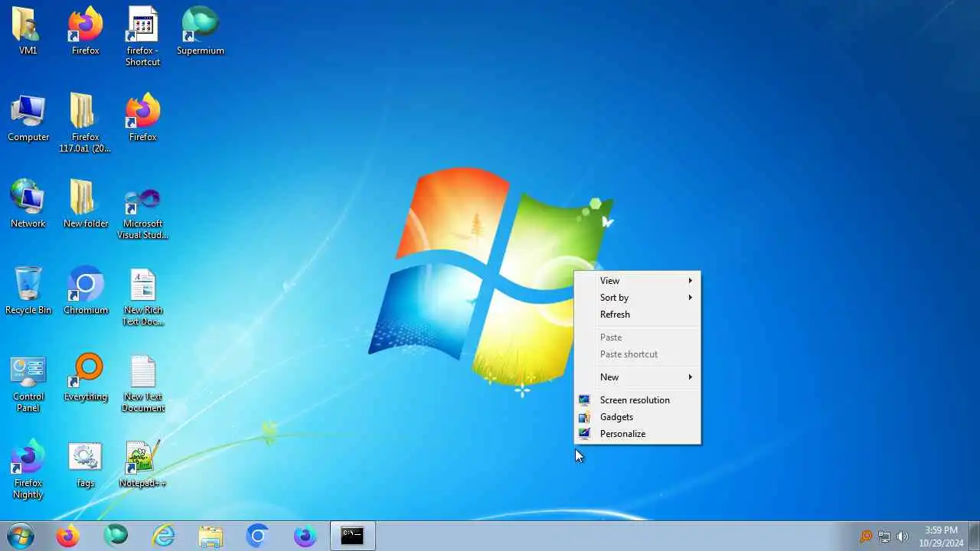Choose Refresh from the context menu
Viewport: 980px width, 551px height.
637,315
